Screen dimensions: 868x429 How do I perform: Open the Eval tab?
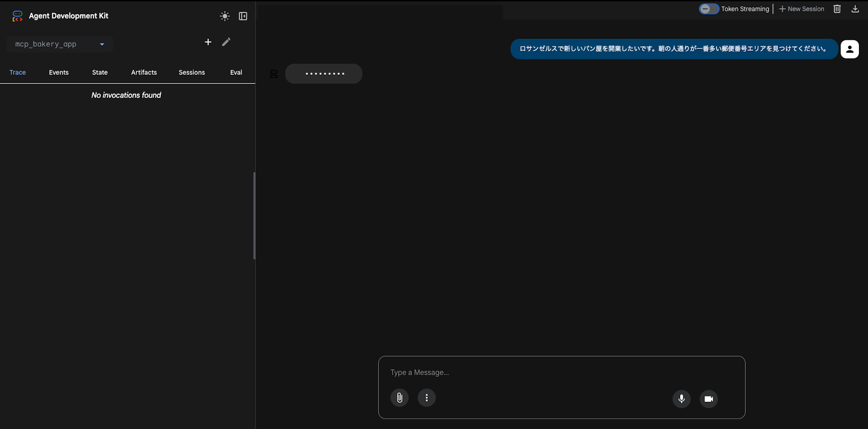[x=236, y=72]
